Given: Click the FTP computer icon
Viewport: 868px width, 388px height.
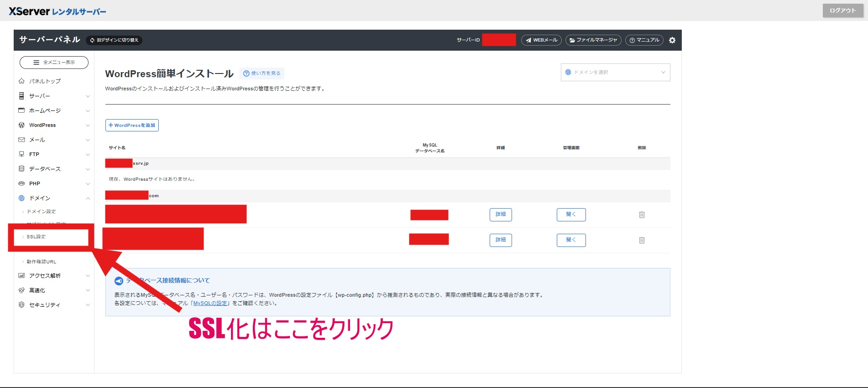Looking at the screenshot, I should click(x=21, y=154).
